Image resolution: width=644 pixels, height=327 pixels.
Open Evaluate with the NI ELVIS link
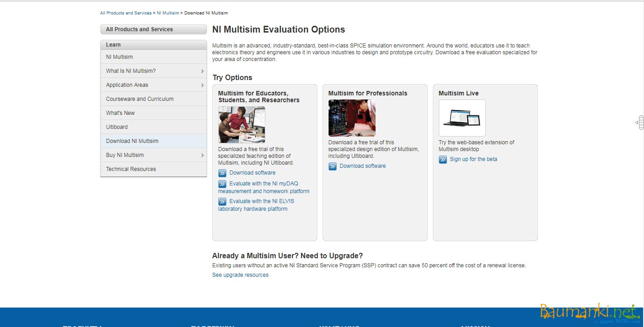click(x=256, y=205)
